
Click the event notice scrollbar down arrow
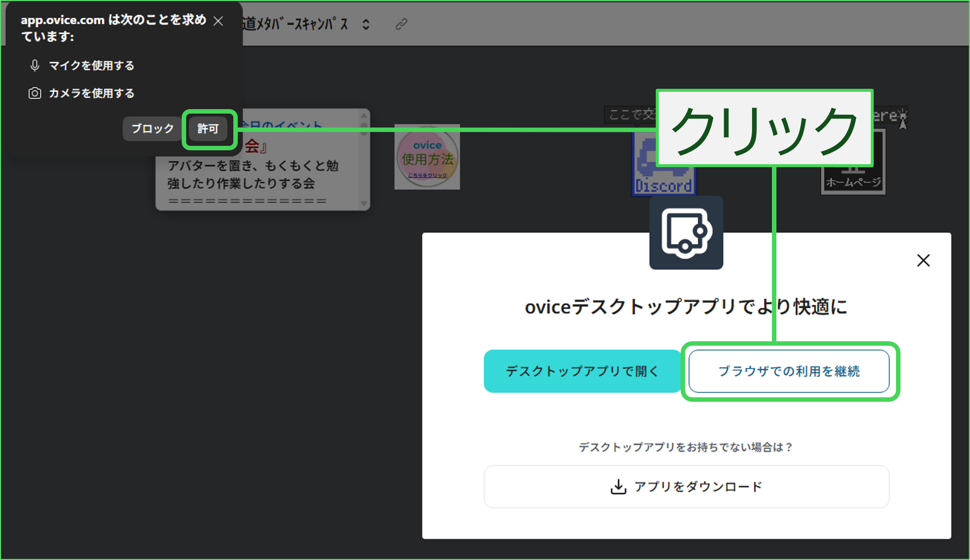tap(364, 203)
